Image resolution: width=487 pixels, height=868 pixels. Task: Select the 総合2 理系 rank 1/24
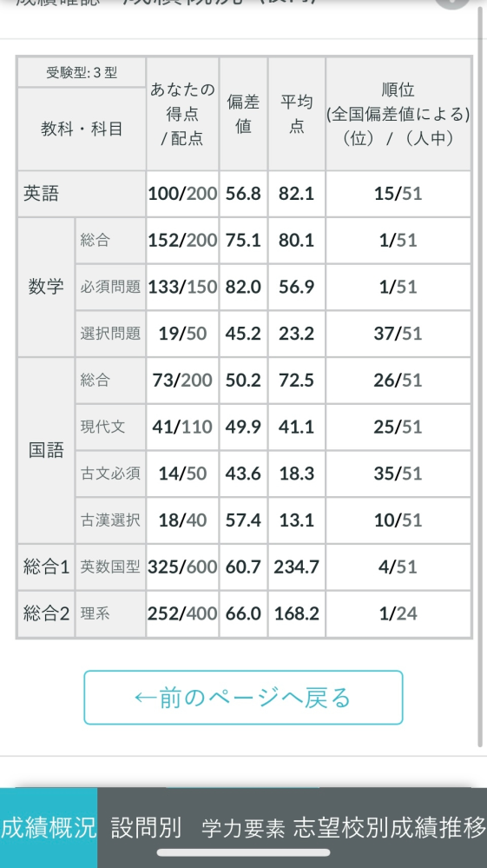pyautogui.click(x=398, y=613)
